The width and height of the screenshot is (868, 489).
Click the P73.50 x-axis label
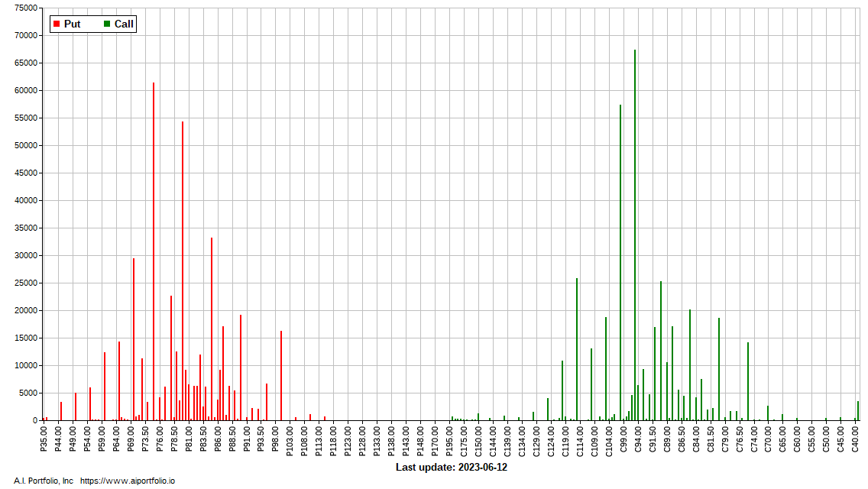tap(145, 439)
